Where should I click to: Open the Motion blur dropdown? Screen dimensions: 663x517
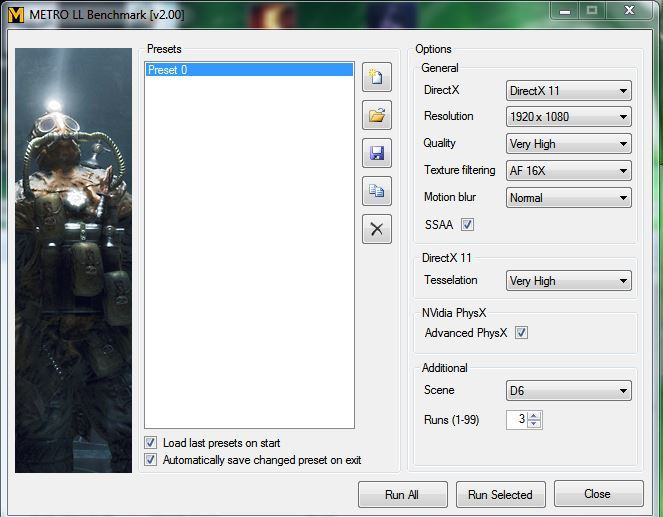point(569,198)
